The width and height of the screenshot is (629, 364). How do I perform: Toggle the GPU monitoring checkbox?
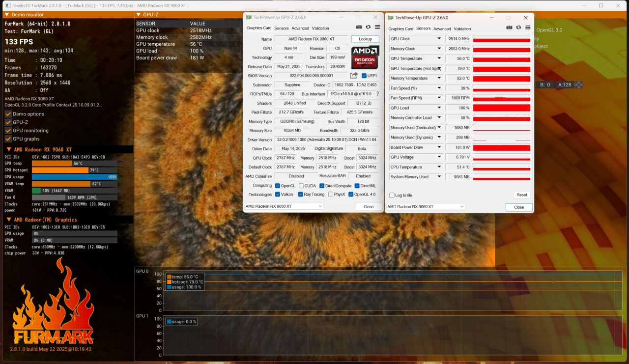click(8, 131)
